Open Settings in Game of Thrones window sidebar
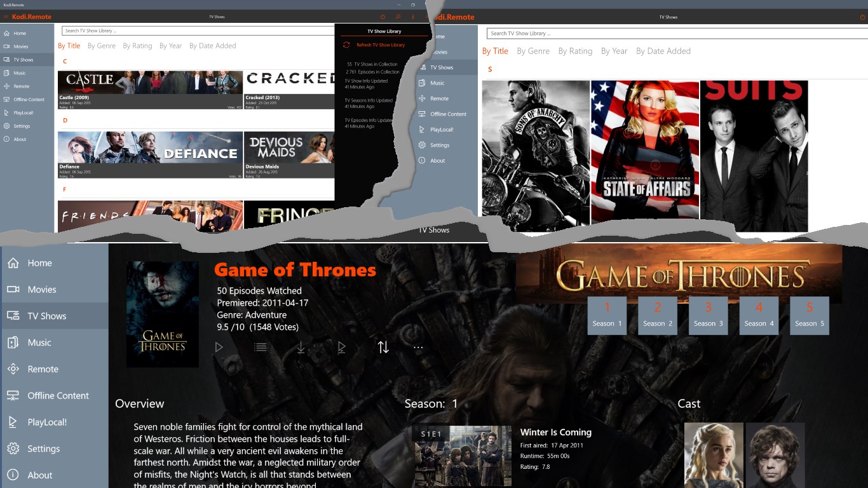This screenshot has height=488, width=868. 54,449
